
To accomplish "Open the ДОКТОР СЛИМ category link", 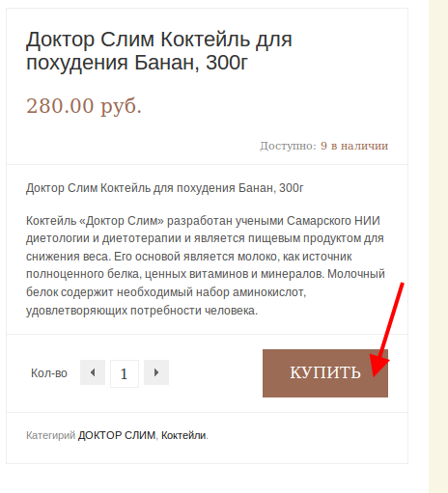I will pos(117,435).
